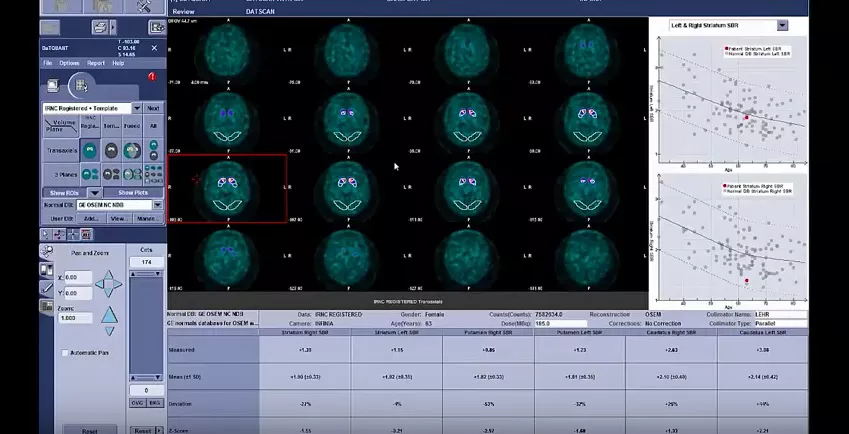
Task: Click the Add... user DB button
Action: (x=91, y=219)
